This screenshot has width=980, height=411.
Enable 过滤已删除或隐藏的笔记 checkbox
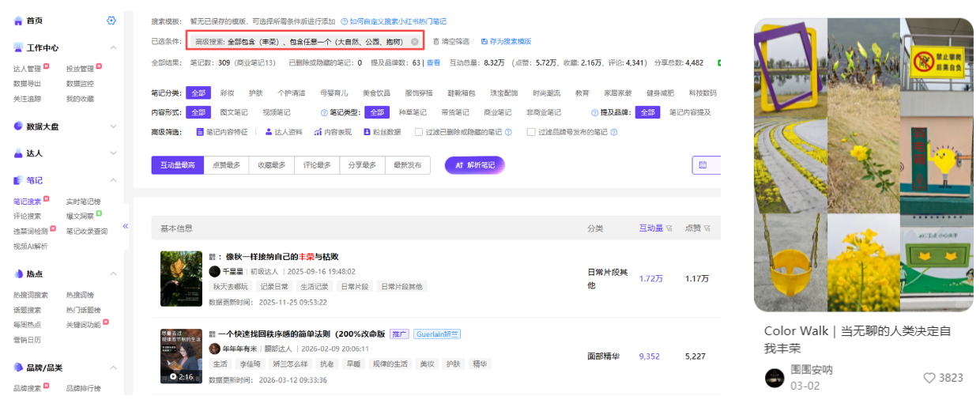[x=419, y=132]
